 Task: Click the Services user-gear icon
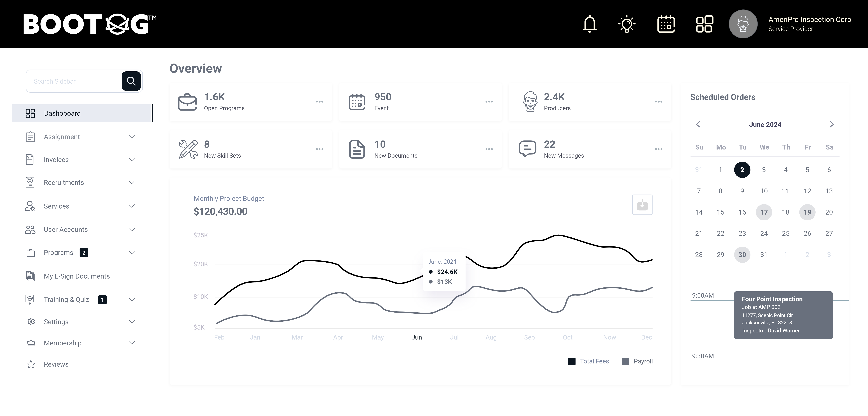point(30,206)
